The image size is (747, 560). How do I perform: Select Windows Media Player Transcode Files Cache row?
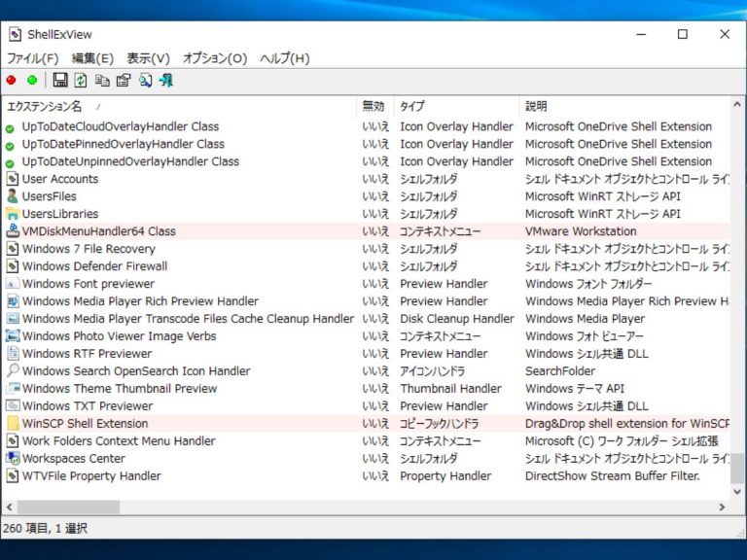pos(366,319)
